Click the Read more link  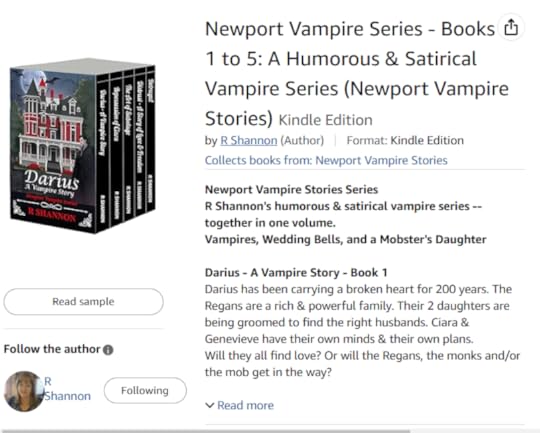click(x=245, y=405)
